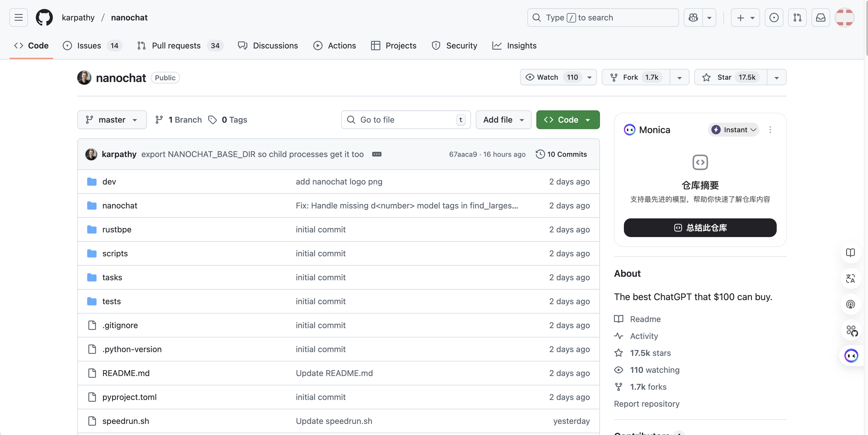Click the Monica translate sidebar icon
Image resolution: width=868 pixels, height=435 pixels.
[850, 279]
